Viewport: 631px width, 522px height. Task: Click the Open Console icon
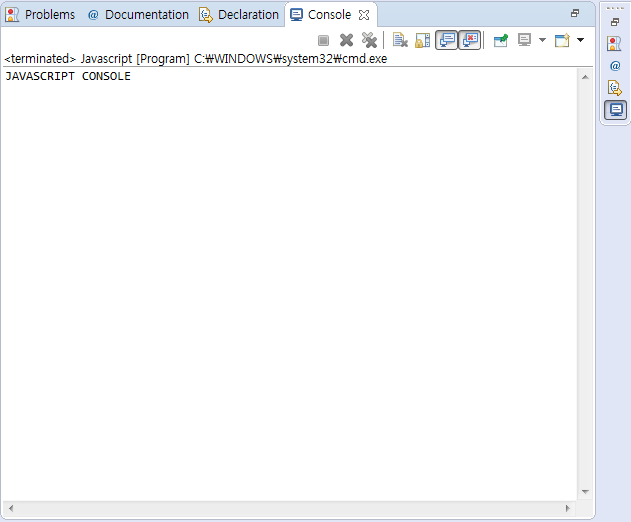pyautogui.click(x=562, y=40)
